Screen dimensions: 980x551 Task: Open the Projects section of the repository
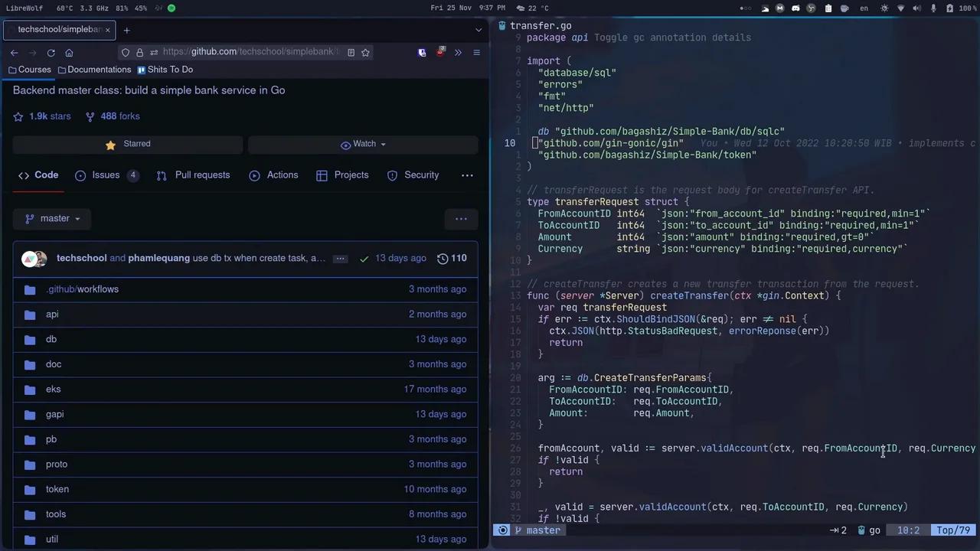[351, 174]
